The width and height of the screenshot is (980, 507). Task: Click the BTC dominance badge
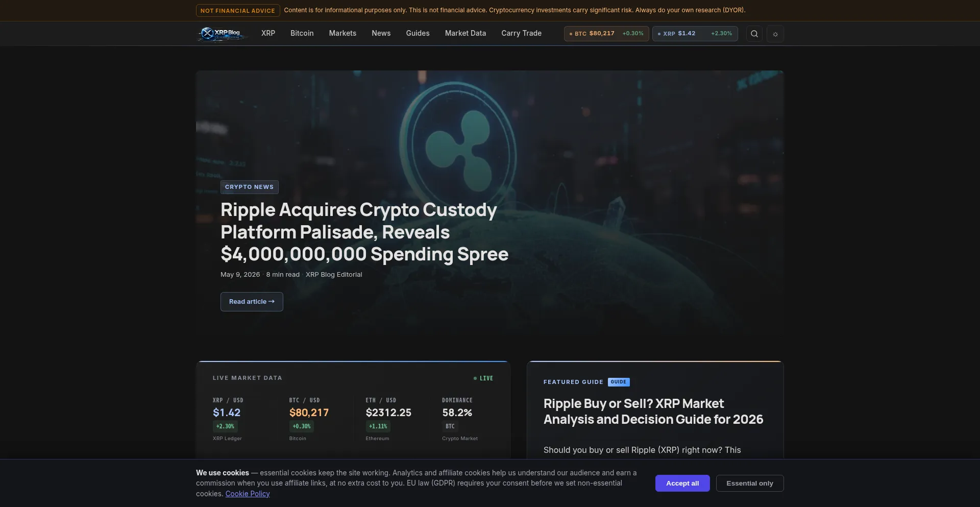click(450, 426)
